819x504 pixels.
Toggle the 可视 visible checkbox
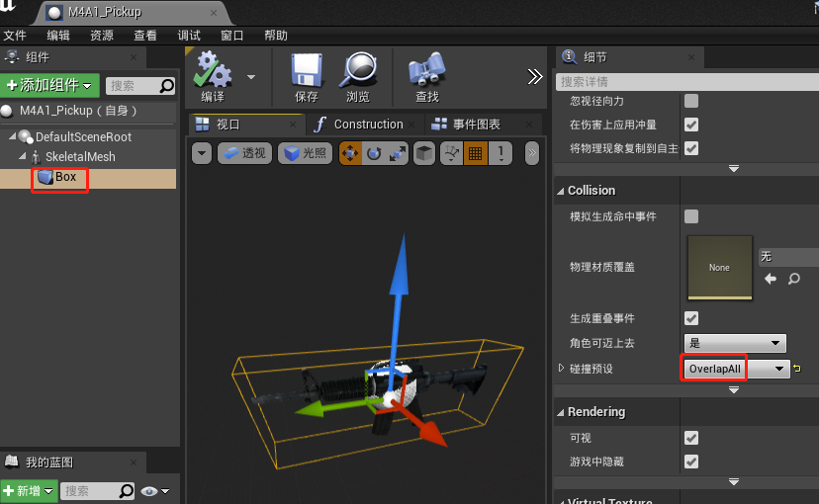691,438
